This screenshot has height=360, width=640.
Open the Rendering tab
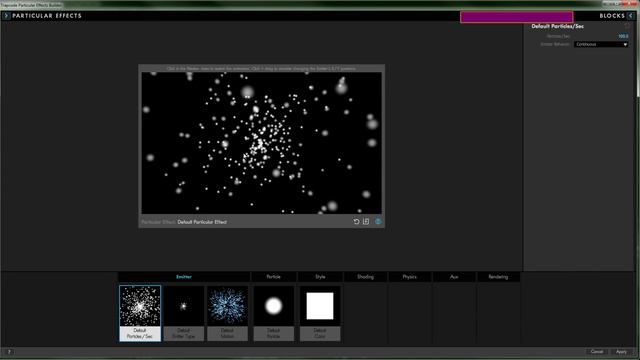point(498,277)
